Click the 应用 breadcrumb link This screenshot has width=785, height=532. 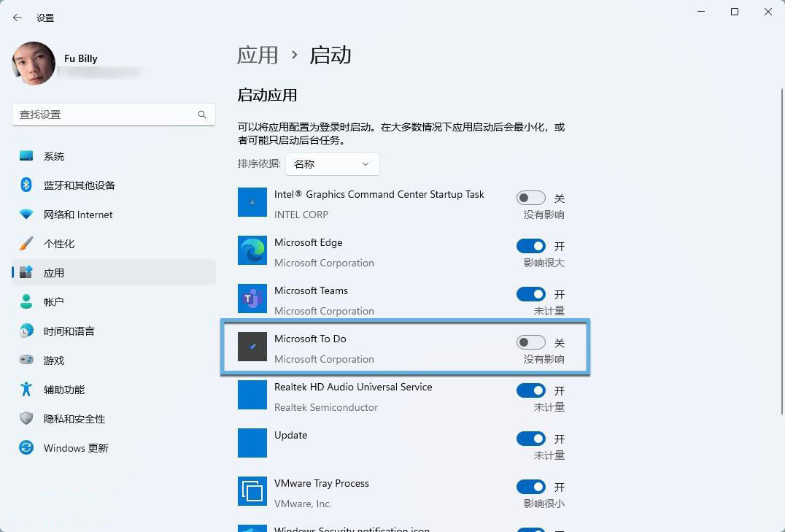pyautogui.click(x=258, y=55)
